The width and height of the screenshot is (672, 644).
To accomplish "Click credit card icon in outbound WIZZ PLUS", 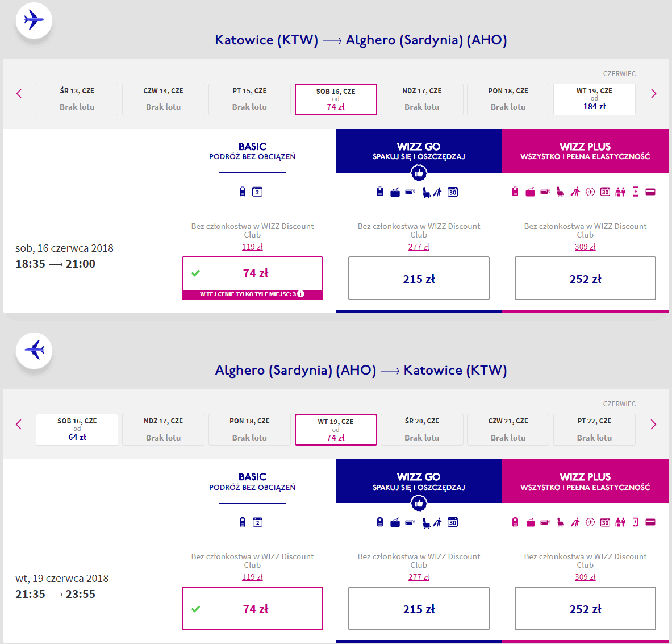I will pos(650,192).
